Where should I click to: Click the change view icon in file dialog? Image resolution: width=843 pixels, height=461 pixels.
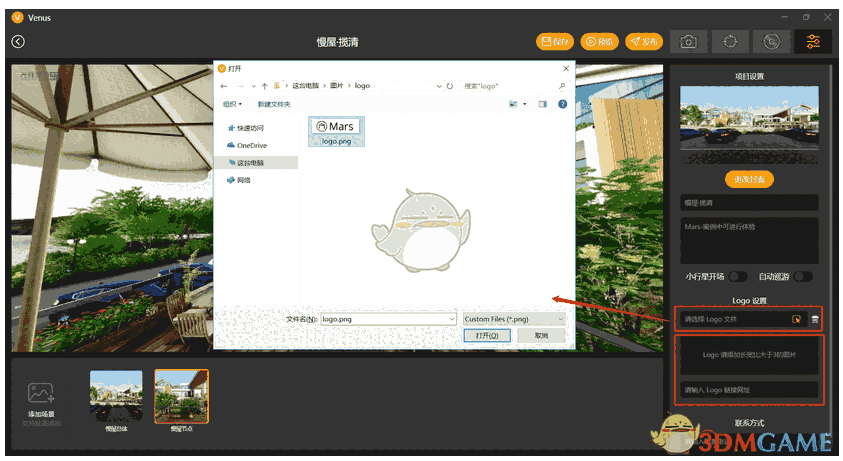point(513,104)
